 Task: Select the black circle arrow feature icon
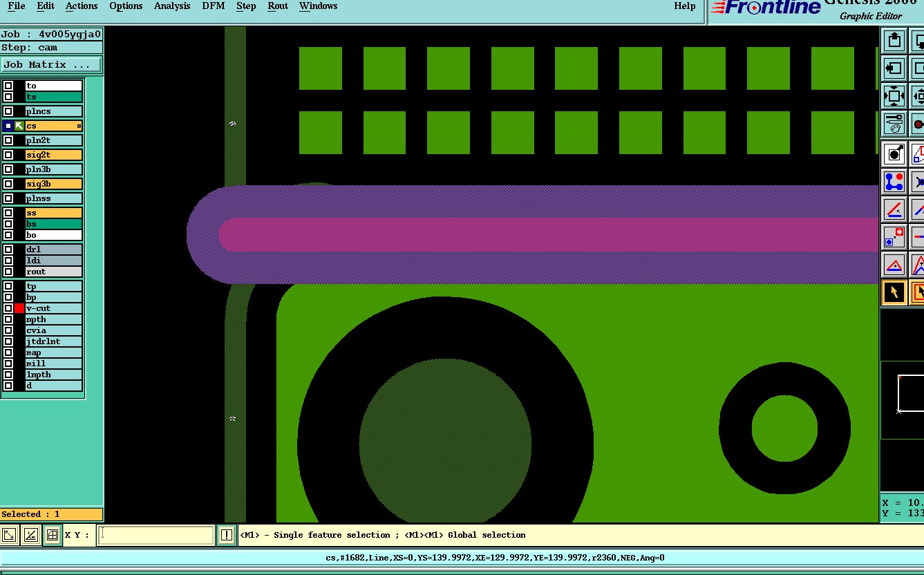894,153
